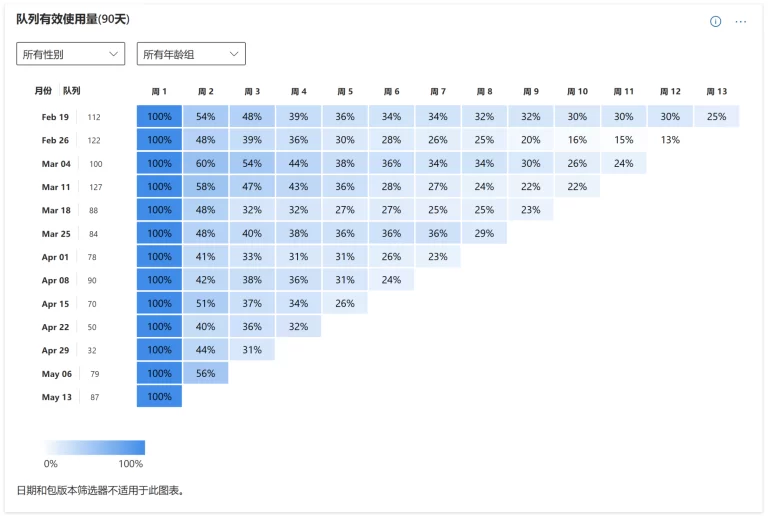Click the info icon in top right

(x=715, y=22)
